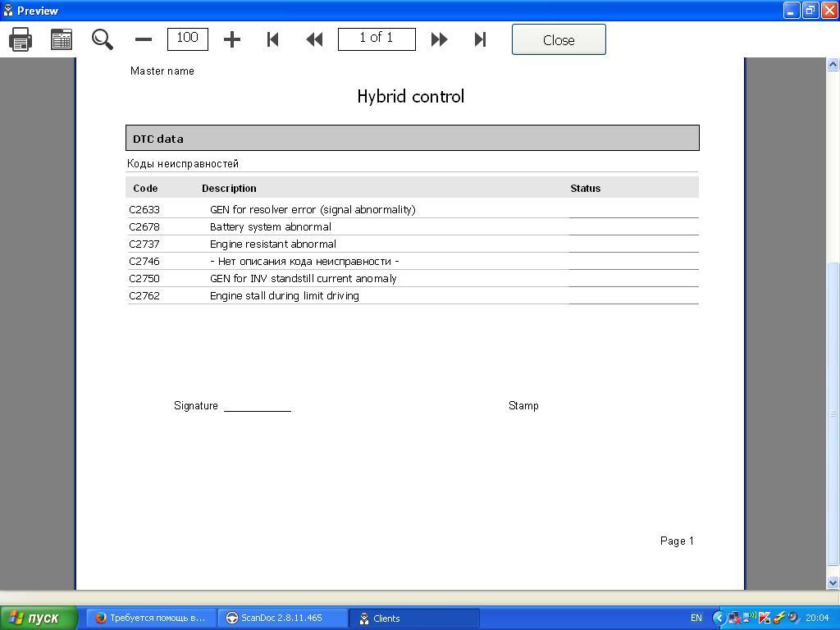840x630 pixels.
Task: Open the page layout sheet icon beside the printer
Action: click(61, 39)
